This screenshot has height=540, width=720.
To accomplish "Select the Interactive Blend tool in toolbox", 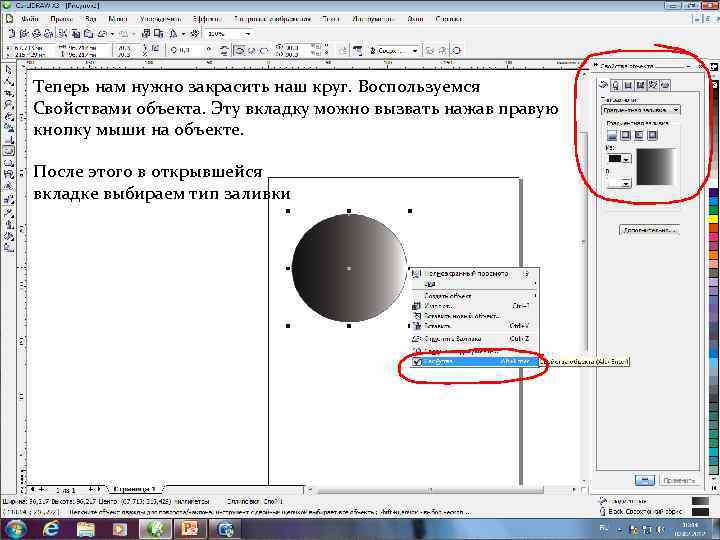I will coord(9,200).
